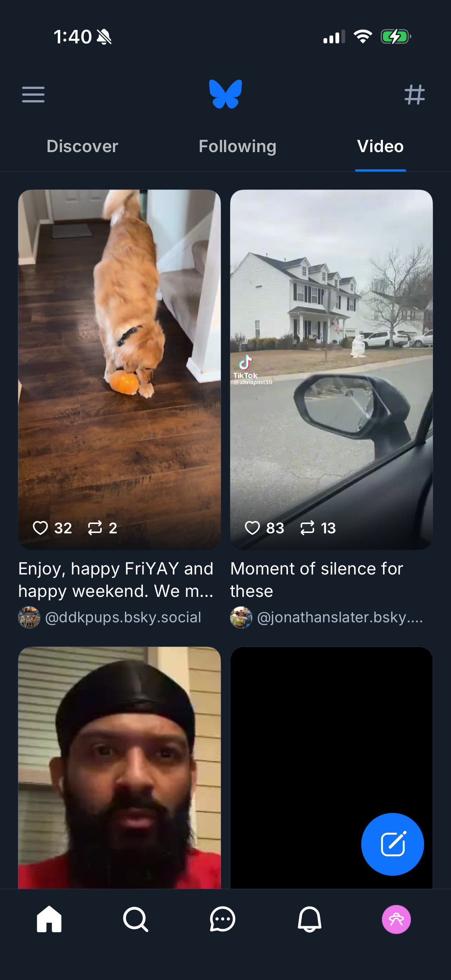Like the golden retriever video
Image resolution: width=451 pixels, height=980 pixels.
(40, 528)
